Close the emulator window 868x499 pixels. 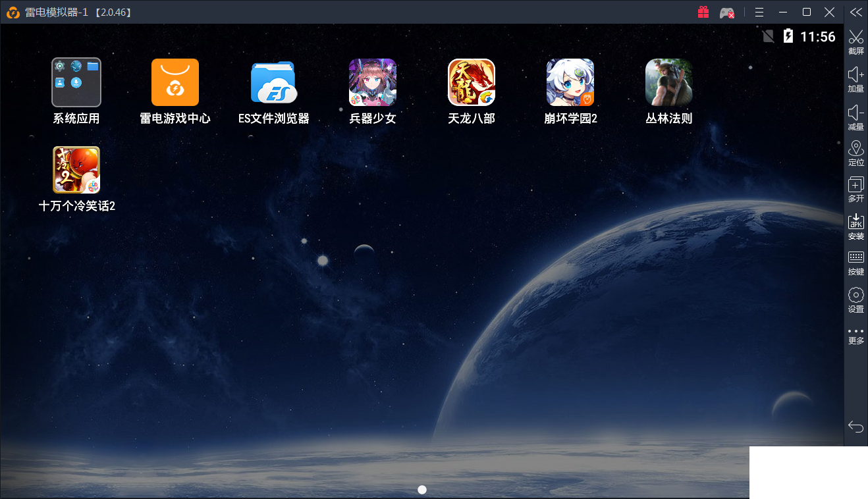click(829, 12)
